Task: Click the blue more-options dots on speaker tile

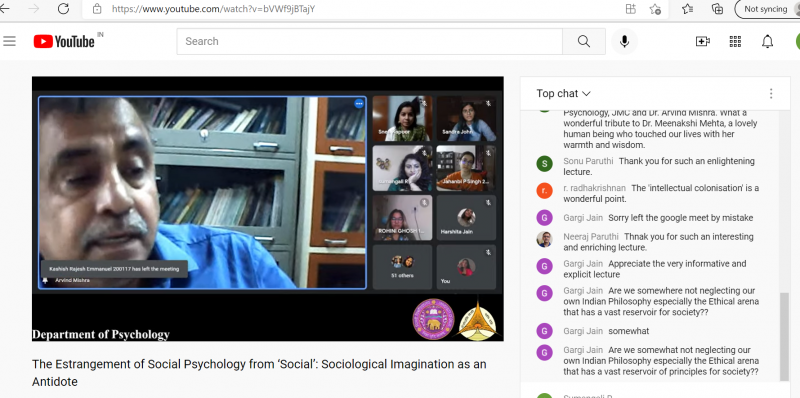Action: (x=359, y=104)
